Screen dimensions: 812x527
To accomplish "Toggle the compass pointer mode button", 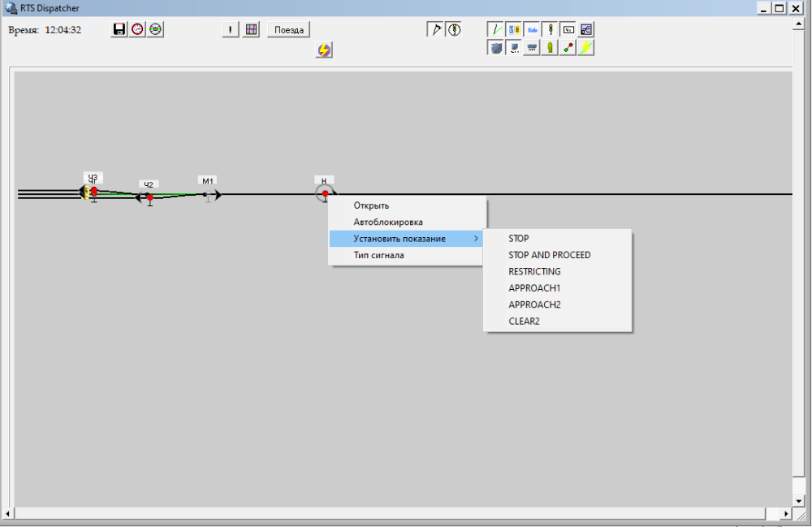I will 435,30.
